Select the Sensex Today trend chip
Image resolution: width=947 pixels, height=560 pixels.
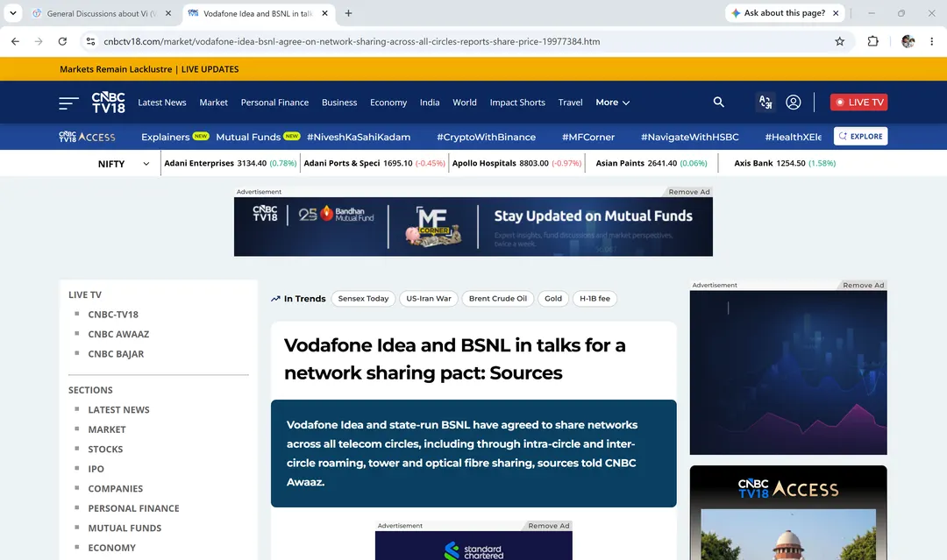[364, 299]
